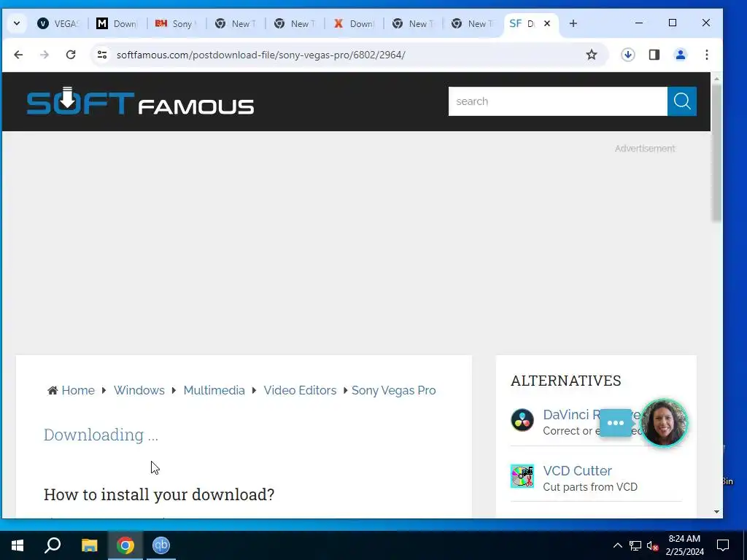
Task: Open the Chrome profile avatar
Action: (681, 55)
